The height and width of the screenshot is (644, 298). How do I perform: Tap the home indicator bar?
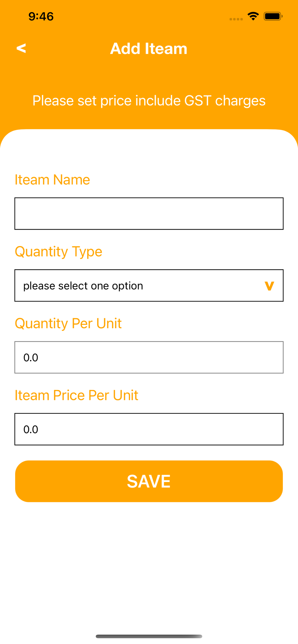(x=149, y=636)
